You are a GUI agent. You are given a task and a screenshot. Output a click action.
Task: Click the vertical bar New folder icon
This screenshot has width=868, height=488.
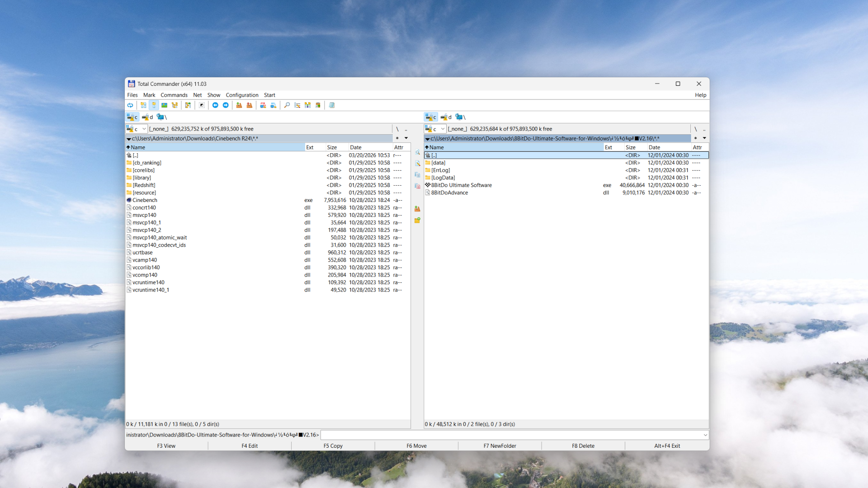click(417, 221)
